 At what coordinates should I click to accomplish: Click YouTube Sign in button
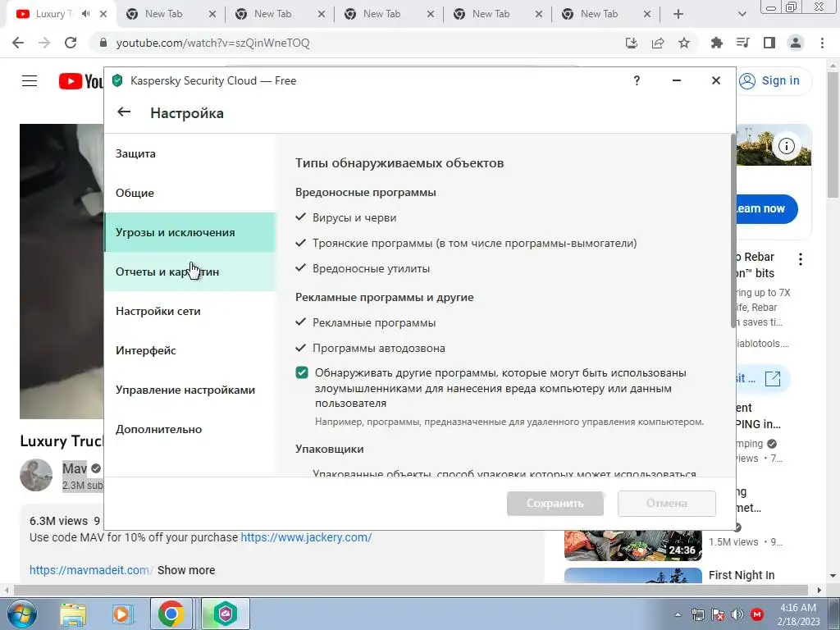coord(774,81)
